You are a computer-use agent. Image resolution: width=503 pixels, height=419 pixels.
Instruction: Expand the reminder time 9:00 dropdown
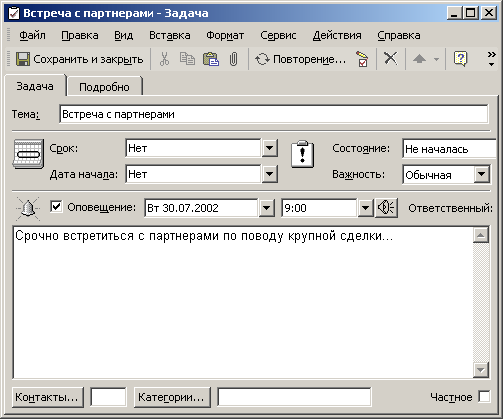pyautogui.click(x=365, y=208)
